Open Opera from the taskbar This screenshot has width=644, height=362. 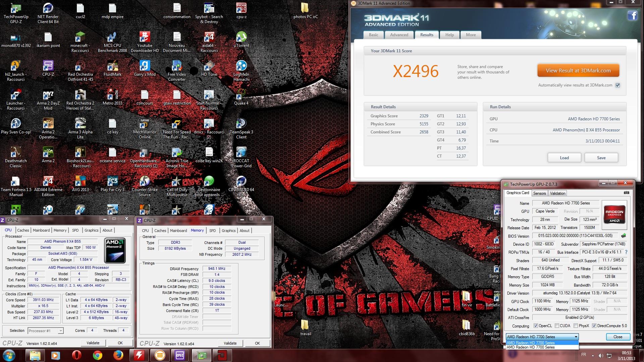(77, 355)
